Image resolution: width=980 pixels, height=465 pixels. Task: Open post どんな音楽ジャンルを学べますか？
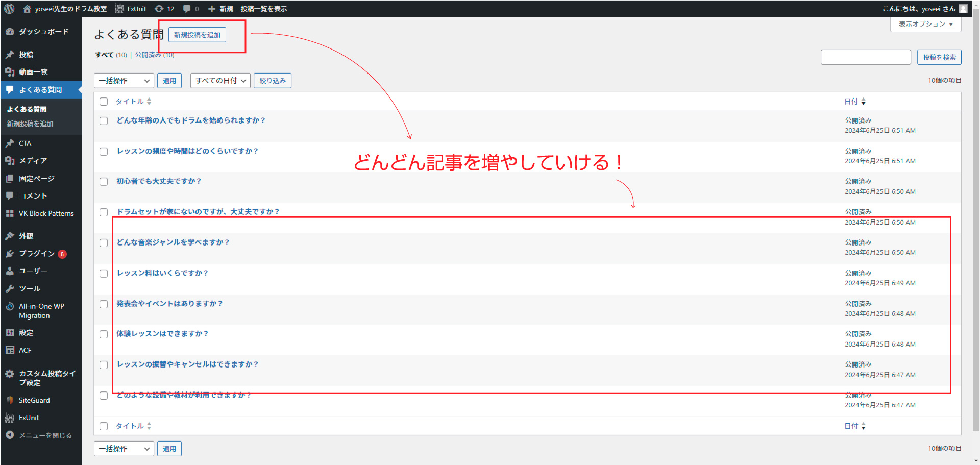click(173, 242)
